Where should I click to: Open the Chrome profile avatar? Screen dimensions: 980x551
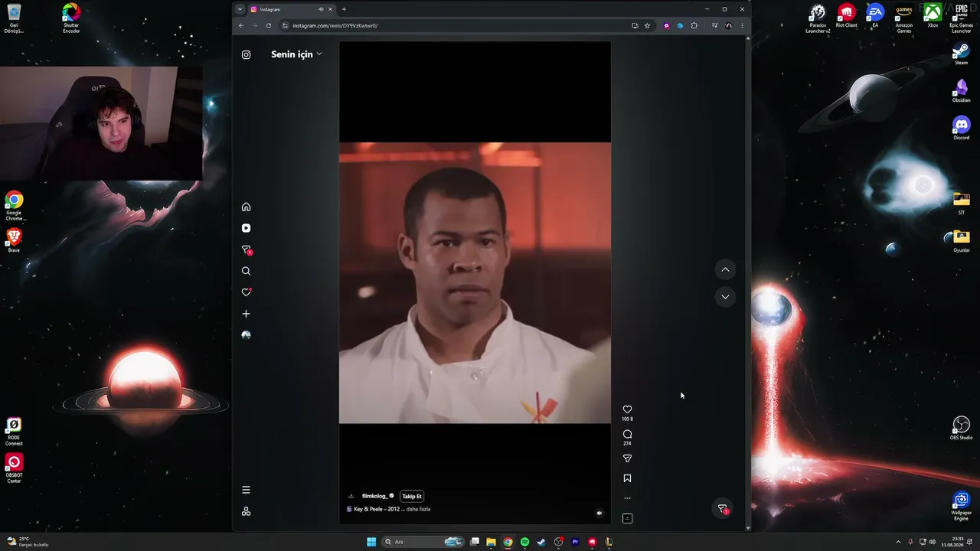728,25
